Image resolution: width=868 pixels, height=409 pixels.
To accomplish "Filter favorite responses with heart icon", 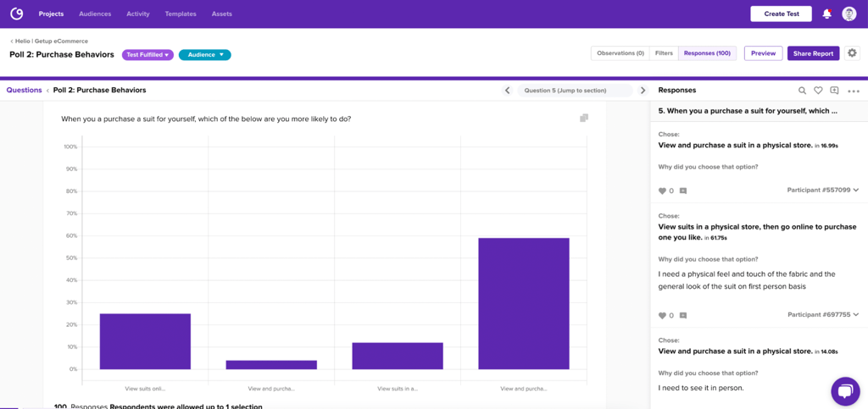I will (818, 91).
